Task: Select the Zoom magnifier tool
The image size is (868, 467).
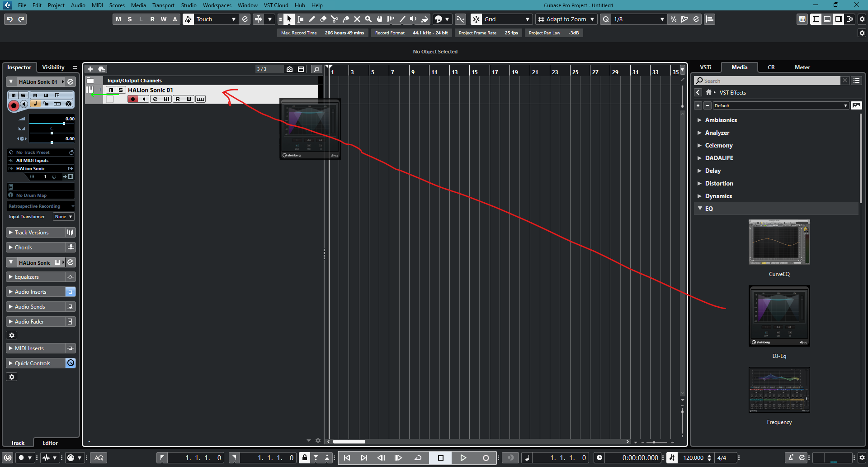Action: pos(368,19)
